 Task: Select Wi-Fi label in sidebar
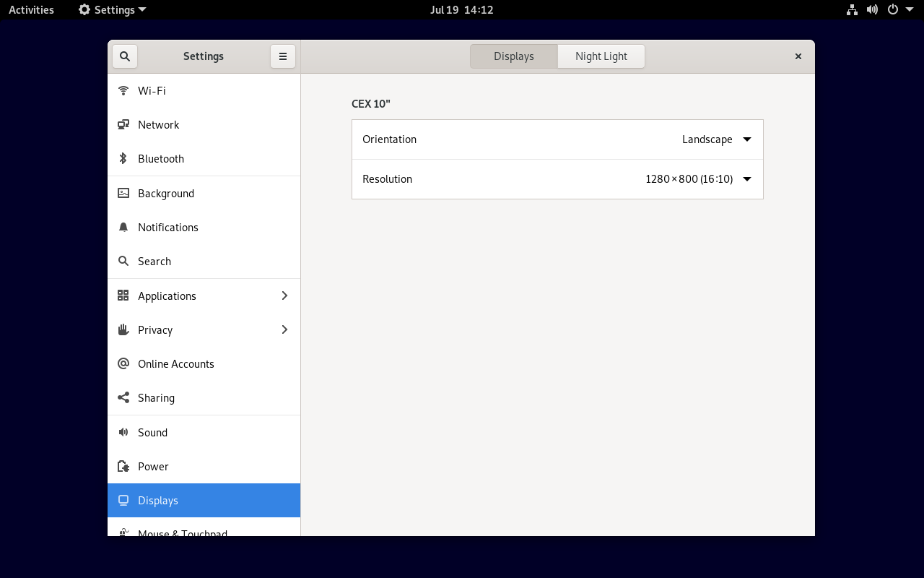[x=152, y=90]
